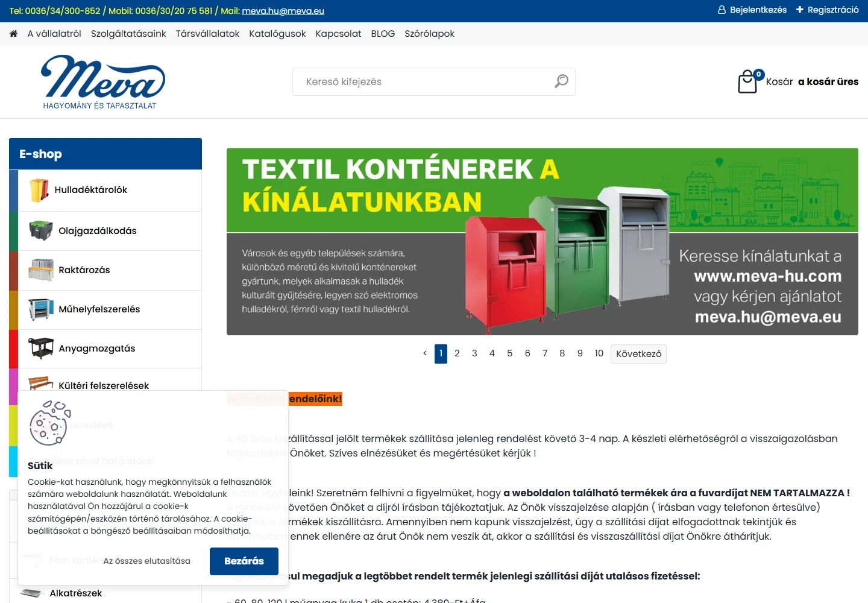Open the shopping bag cart icon
The height and width of the screenshot is (603, 868).
point(747,81)
